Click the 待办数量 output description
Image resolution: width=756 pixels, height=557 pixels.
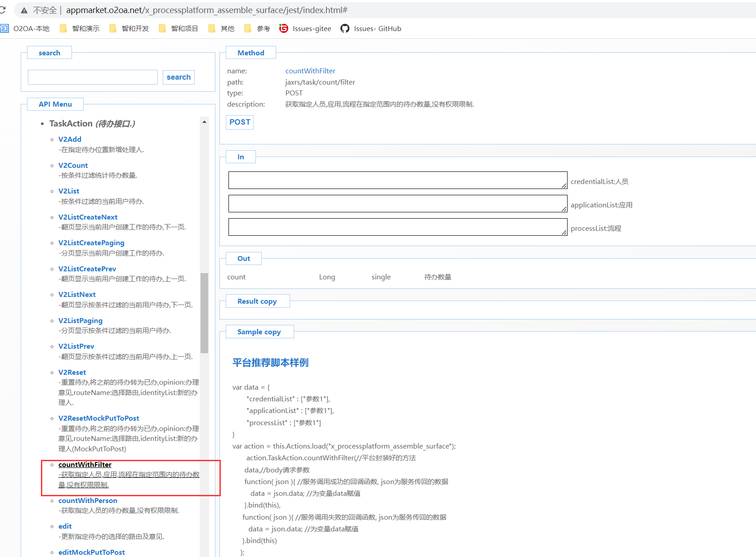click(x=438, y=277)
